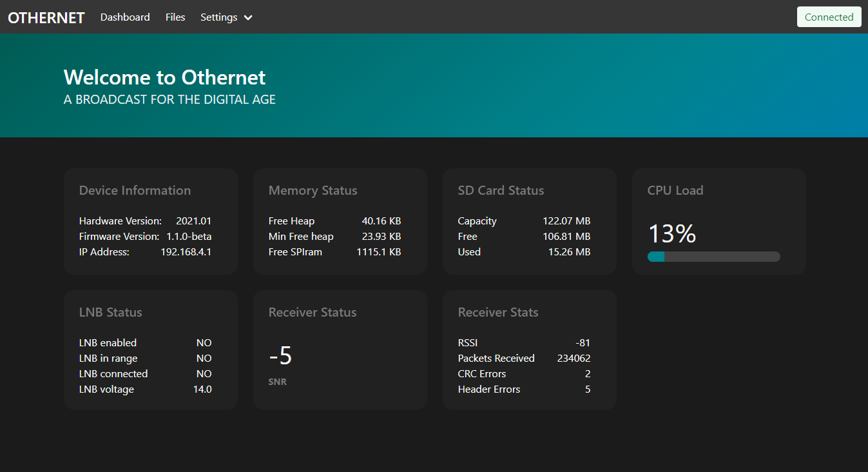Expand the Settings chevron arrow
Viewport: 868px width, 472px height.
[248, 18]
